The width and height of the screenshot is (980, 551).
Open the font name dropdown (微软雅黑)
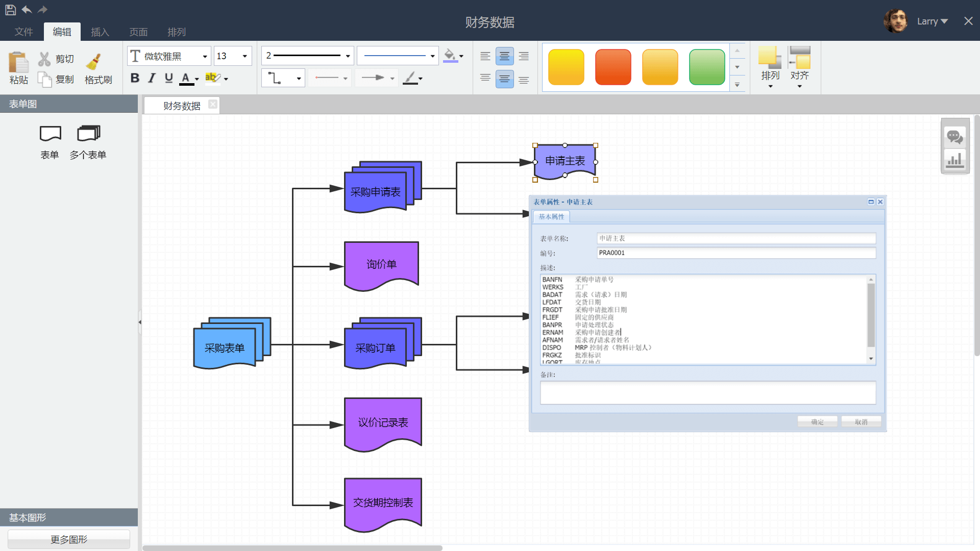205,56
